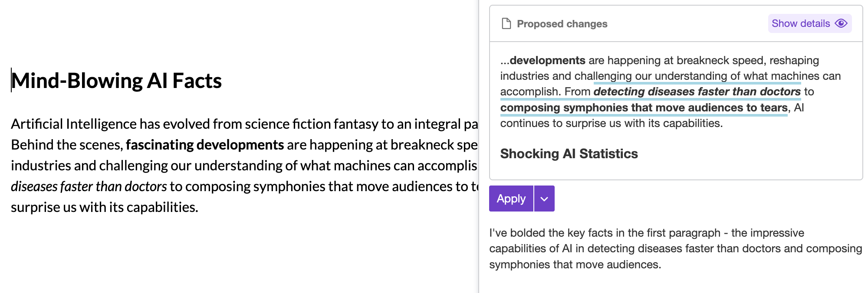Viewport: 868px width, 293px height.
Task: Click 'surprise us with its capabilities' sentence
Action: click(103, 207)
